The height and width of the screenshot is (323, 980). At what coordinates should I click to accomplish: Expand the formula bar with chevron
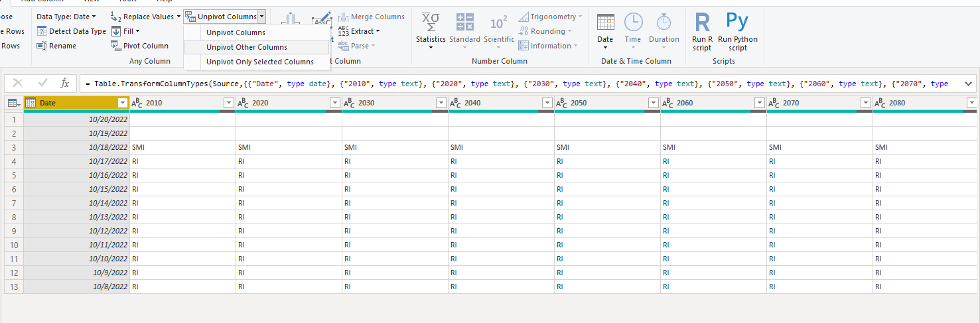tap(968, 84)
